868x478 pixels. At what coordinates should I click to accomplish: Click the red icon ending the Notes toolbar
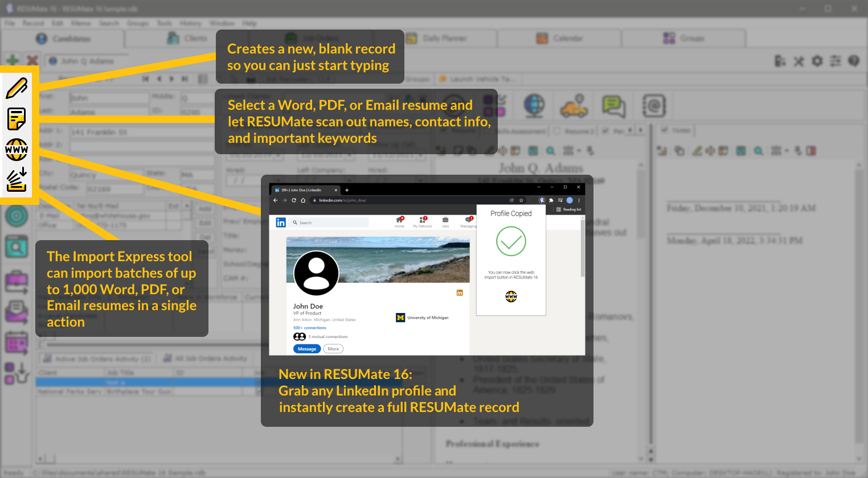coord(811,151)
